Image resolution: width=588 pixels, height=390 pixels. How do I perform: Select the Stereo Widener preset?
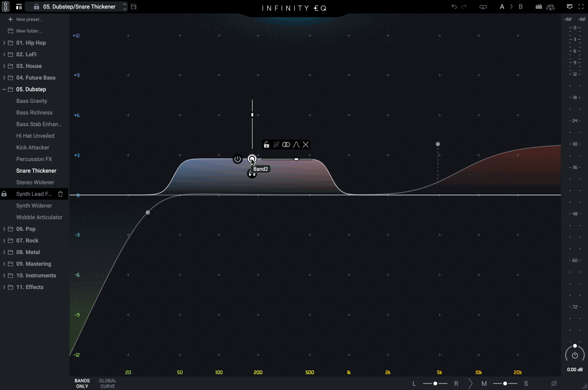pos(35,182)
